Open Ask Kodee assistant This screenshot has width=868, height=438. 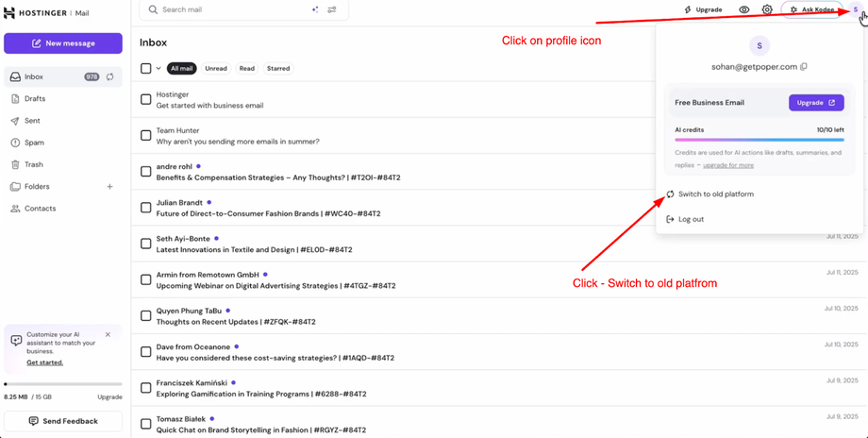[812, 9]
